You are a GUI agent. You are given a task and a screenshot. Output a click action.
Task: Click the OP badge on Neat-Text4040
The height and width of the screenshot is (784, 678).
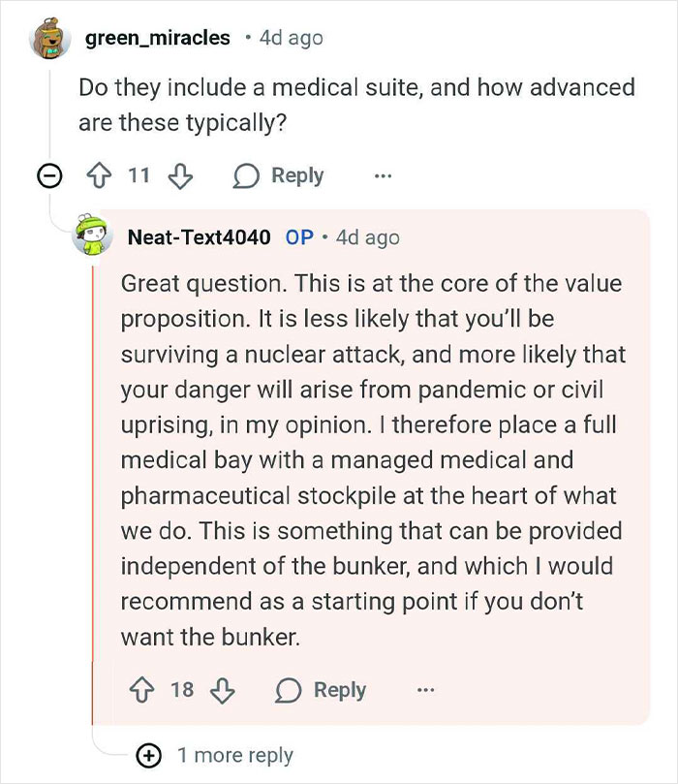[298, 237]
